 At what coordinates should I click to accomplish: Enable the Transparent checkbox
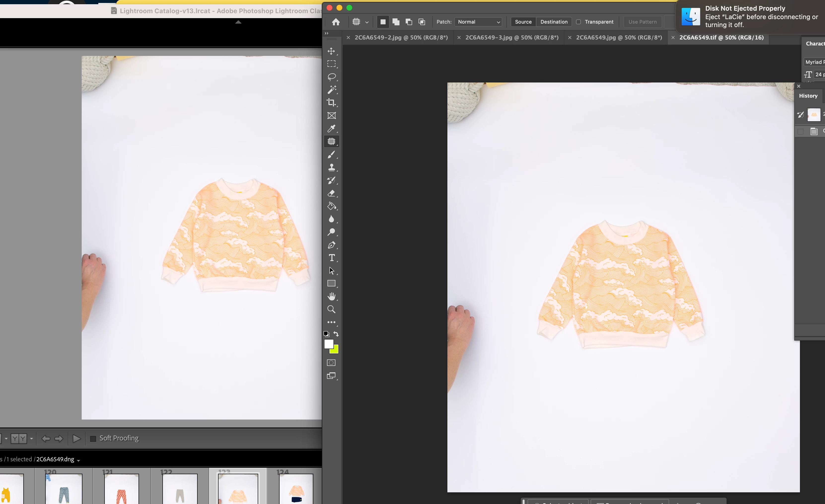tap(578, 22)
